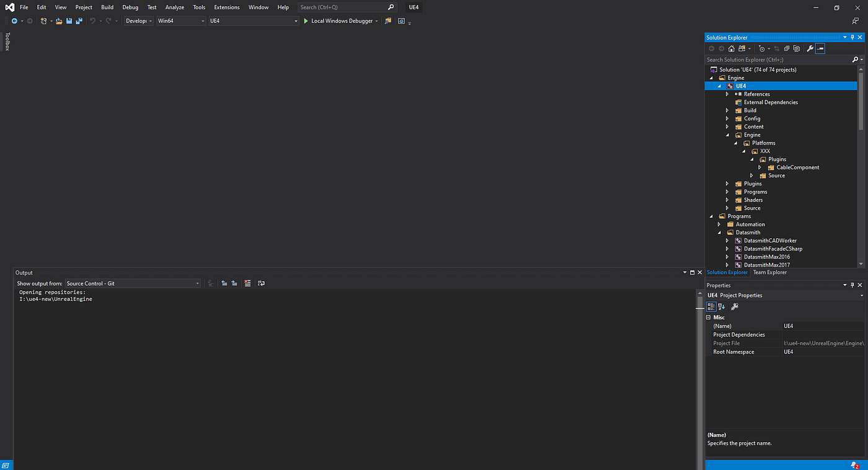Open Properties wrench in Solution Explorer toolbar

tap(810, 48)
